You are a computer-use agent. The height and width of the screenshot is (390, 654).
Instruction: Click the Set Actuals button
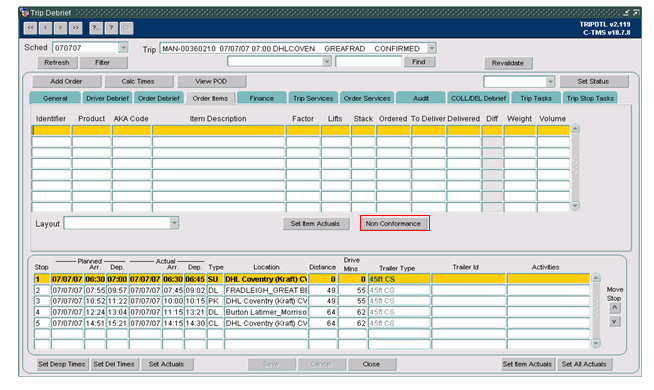[x=166, y=364]
